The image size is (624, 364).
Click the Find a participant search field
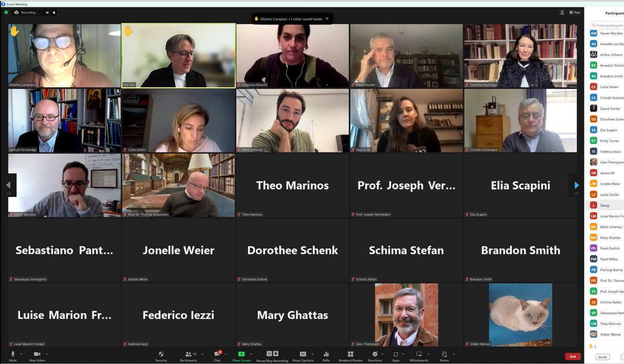tap(606, 25)
